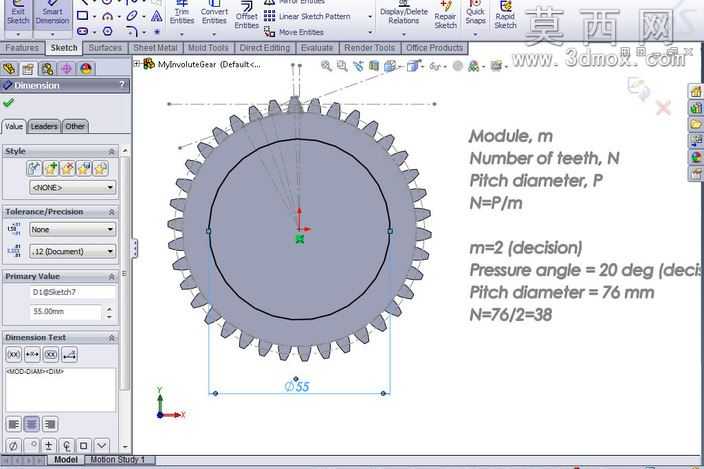This screenshot has width=704, height=469.
Task: Open Display/Delete Relations tool
Action: (403, 13)
